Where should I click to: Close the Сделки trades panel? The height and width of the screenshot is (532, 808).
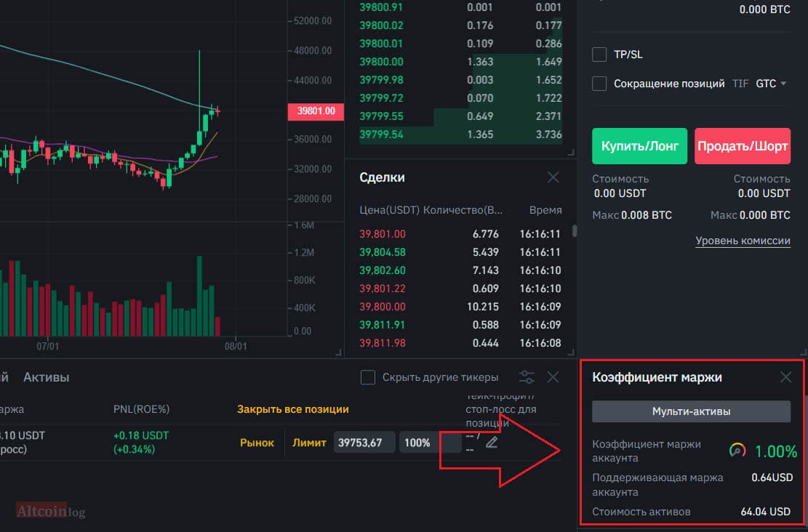click(x=553, y=177)
